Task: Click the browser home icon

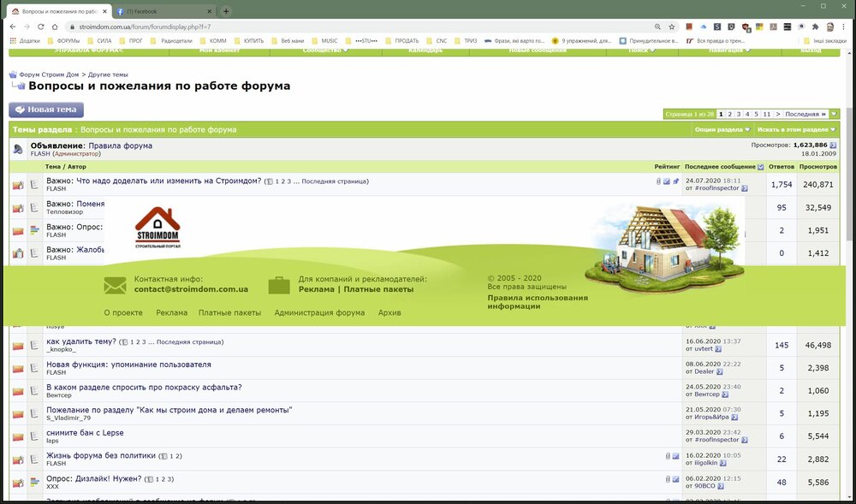Action: click(x=55, y=27)
